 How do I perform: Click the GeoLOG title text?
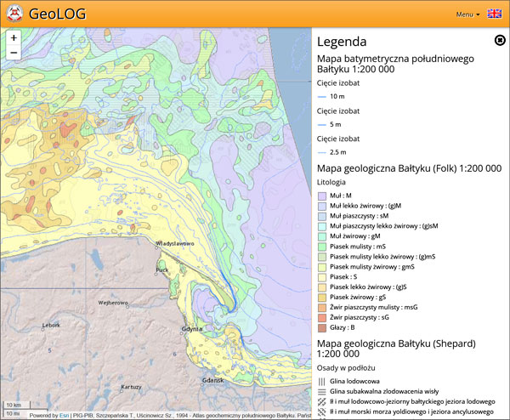58,14
